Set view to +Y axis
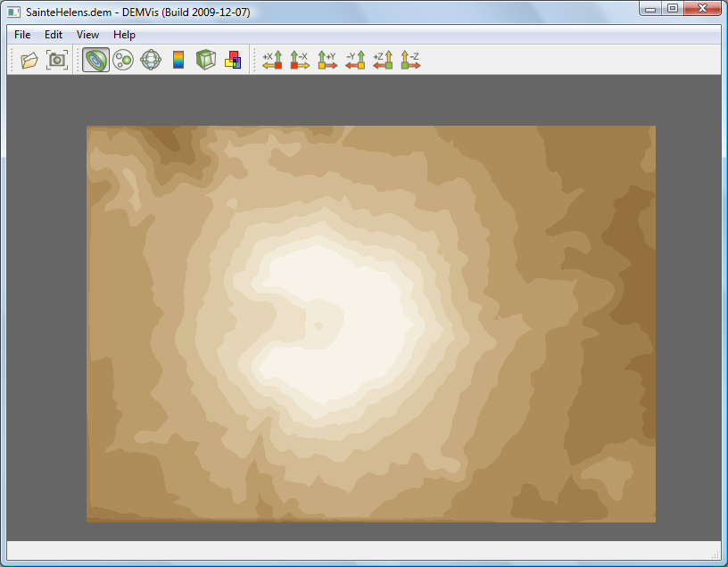Screen dimensions: 728x567 point(327,61)
